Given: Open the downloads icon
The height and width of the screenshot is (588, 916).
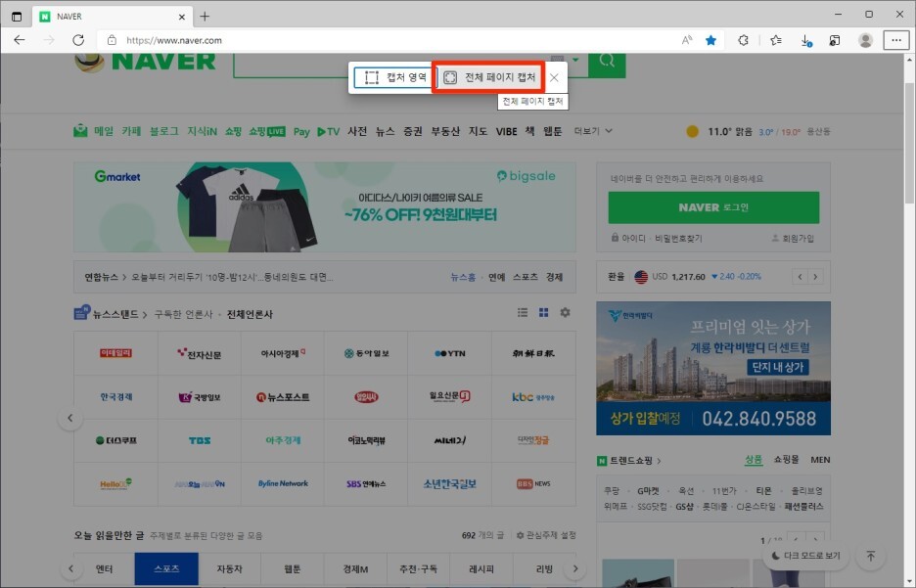Looking at the screenshot, I should (x=806, y=40).
